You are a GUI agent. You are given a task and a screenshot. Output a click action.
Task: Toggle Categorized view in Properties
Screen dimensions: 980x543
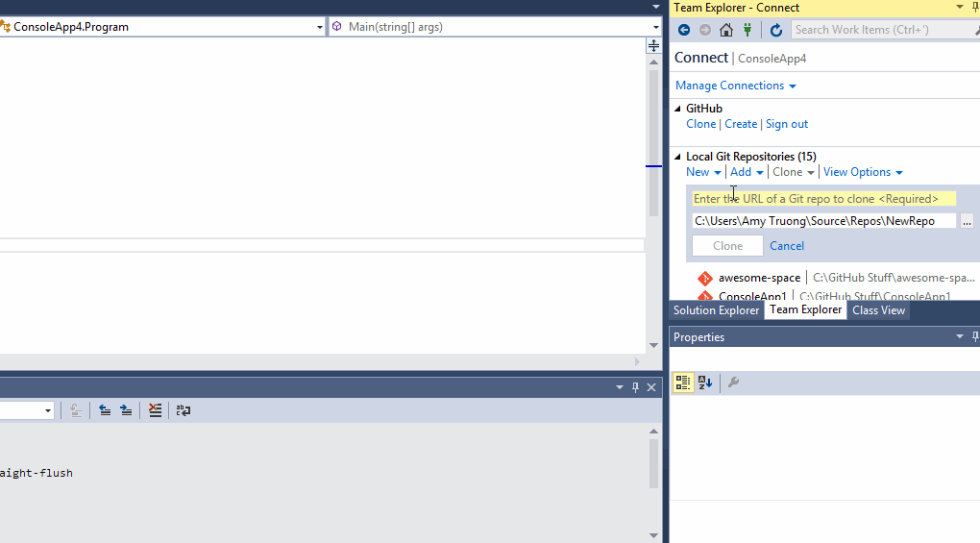tap(683, 383)
